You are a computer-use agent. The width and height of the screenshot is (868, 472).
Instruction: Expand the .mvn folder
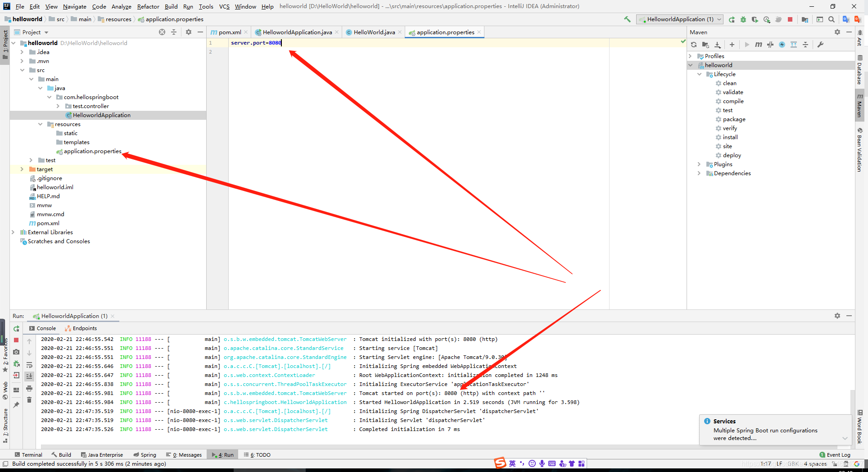22,61
